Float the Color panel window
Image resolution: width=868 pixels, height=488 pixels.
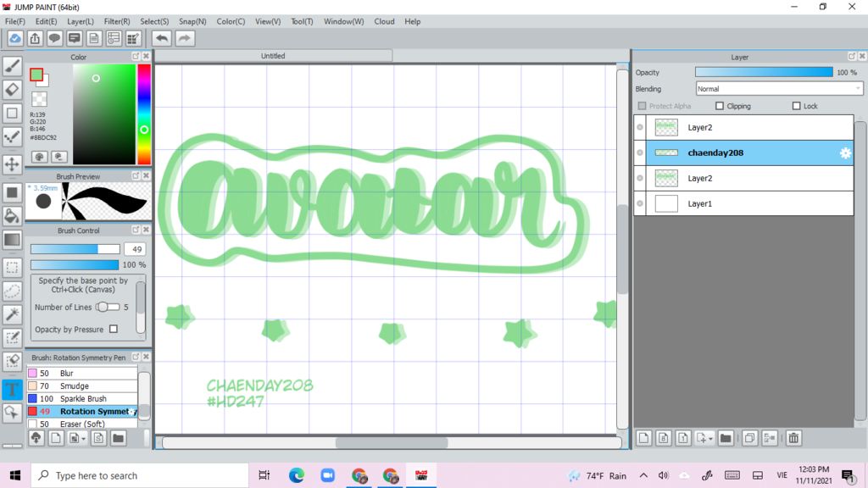[x=136, y=57]
